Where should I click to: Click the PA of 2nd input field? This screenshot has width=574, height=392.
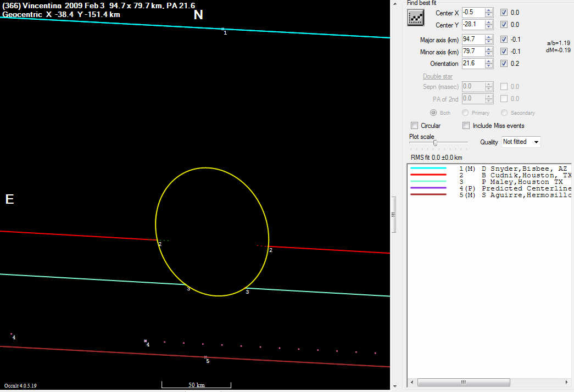point(473,98)
